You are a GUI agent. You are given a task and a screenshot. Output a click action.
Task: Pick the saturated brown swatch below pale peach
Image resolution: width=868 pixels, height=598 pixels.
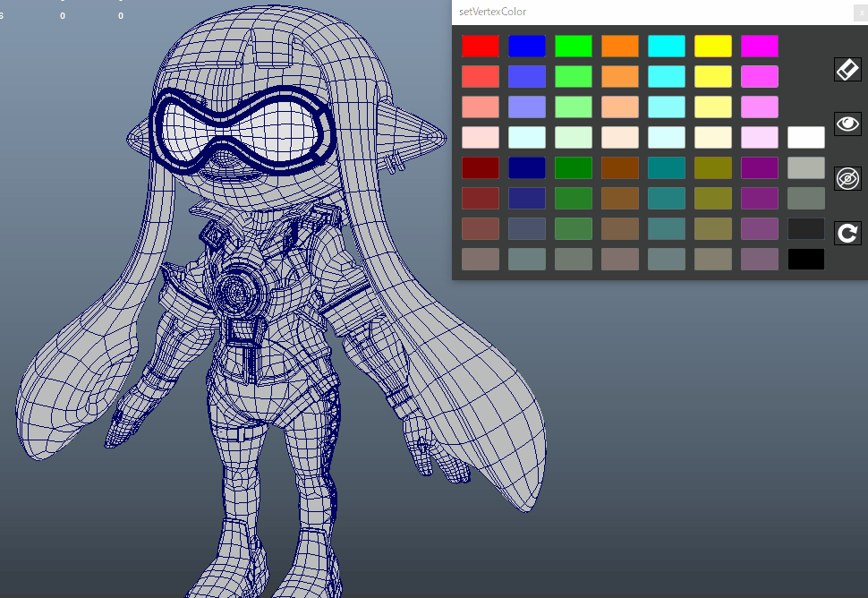pyautogui.click(x=620, y=167)
